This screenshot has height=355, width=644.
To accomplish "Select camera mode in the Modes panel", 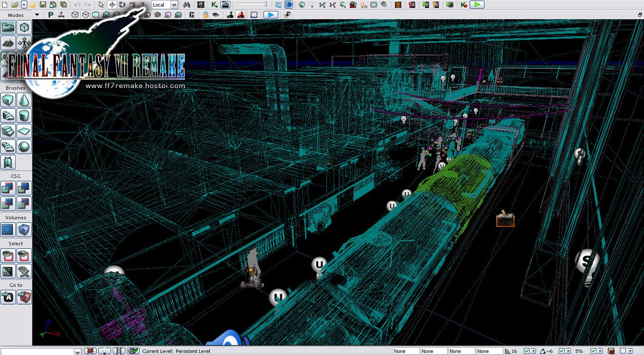I will [9, 28].
